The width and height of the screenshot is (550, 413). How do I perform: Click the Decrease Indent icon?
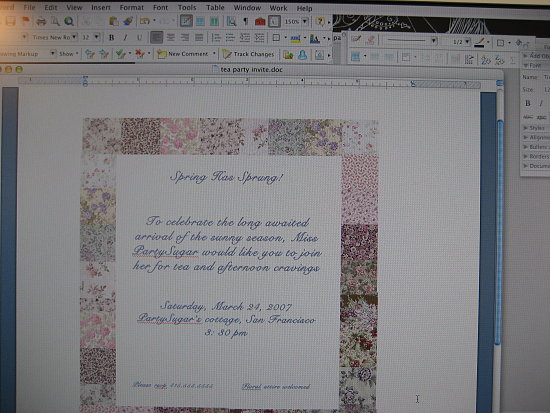pyautogui.click(x=244, y=37)
